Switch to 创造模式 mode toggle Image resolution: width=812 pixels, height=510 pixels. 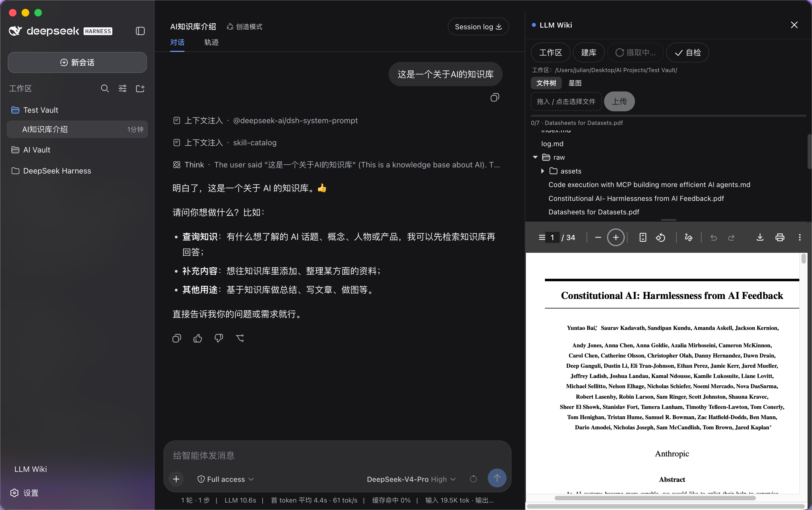[244, 27]
